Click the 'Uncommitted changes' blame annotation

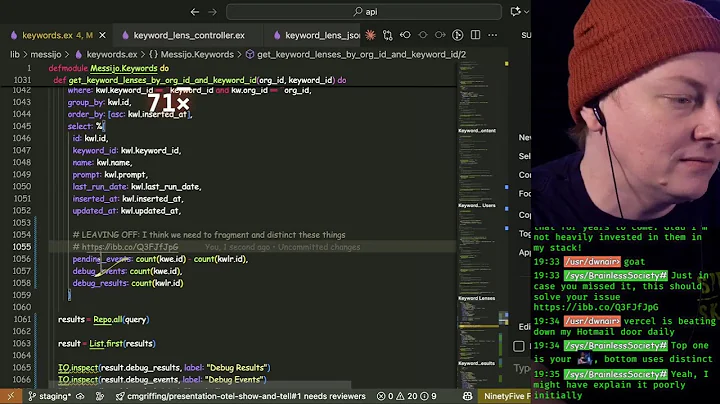319,247
